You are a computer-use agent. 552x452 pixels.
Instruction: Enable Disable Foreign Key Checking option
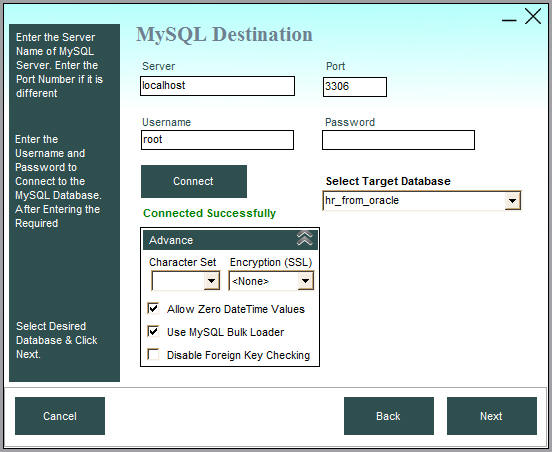[153, 354]
